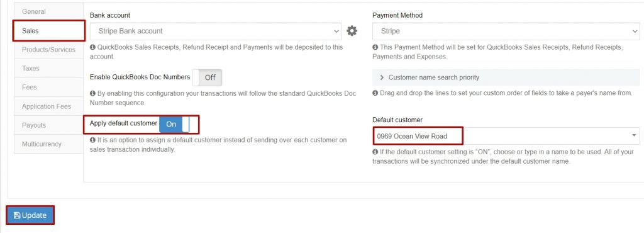This screenshot has width=644, height=233.
Task: Open the Products/Services tab
Action: click(49, 49)
